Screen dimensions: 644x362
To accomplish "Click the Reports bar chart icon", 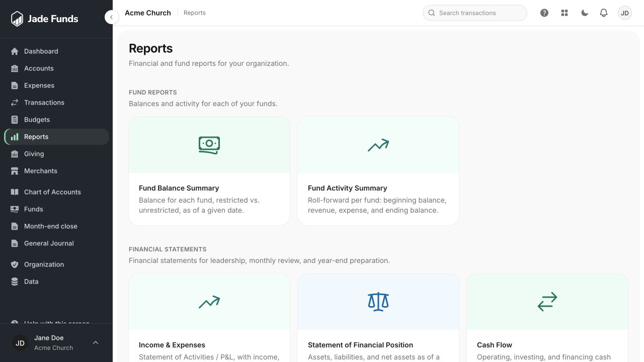I will tap(15, 137).
